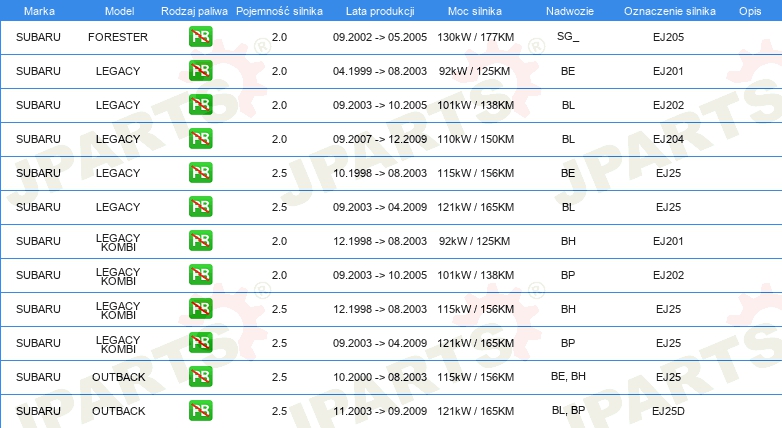Click power value 130kW / 177KM
This screenshot has height=428, width=782.
pyautogui.click(x=475, y=37)
